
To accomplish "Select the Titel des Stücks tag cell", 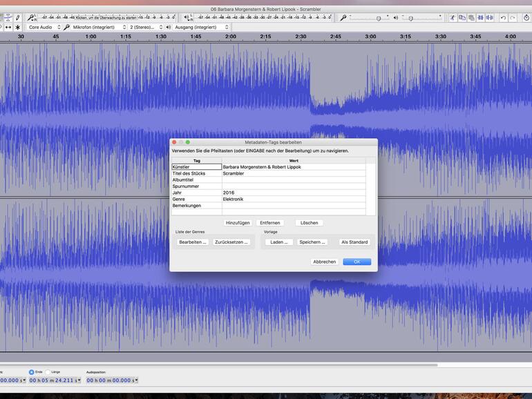I will click(x=197, y=173).
